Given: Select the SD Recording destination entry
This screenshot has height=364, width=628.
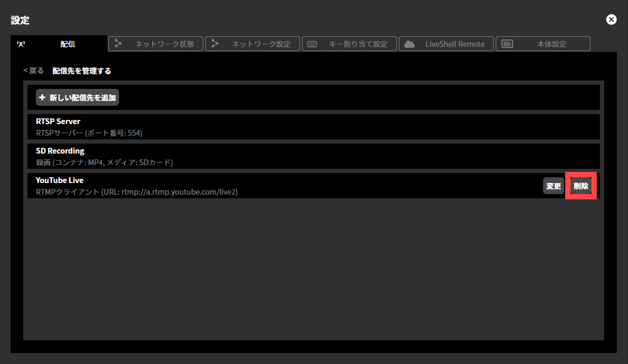Looking at the screenshot, I should pyautogui.click(x=314, y=156).
